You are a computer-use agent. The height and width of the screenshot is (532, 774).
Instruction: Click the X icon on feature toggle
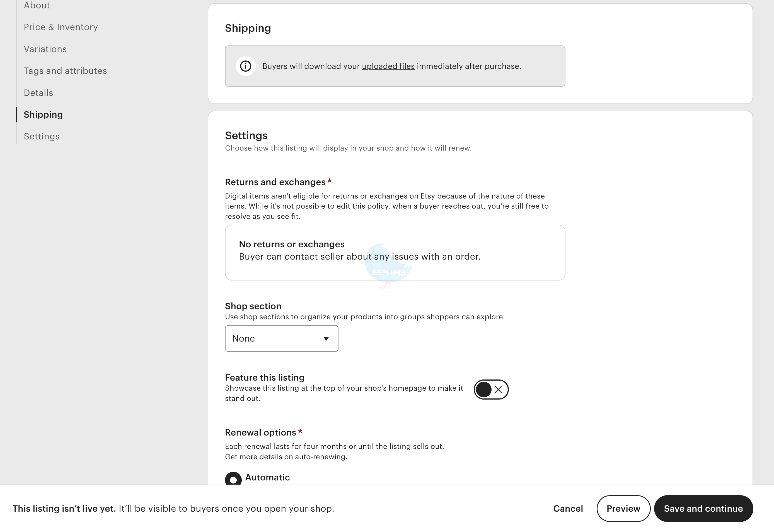pyautogui.click(x=498, y=389)
